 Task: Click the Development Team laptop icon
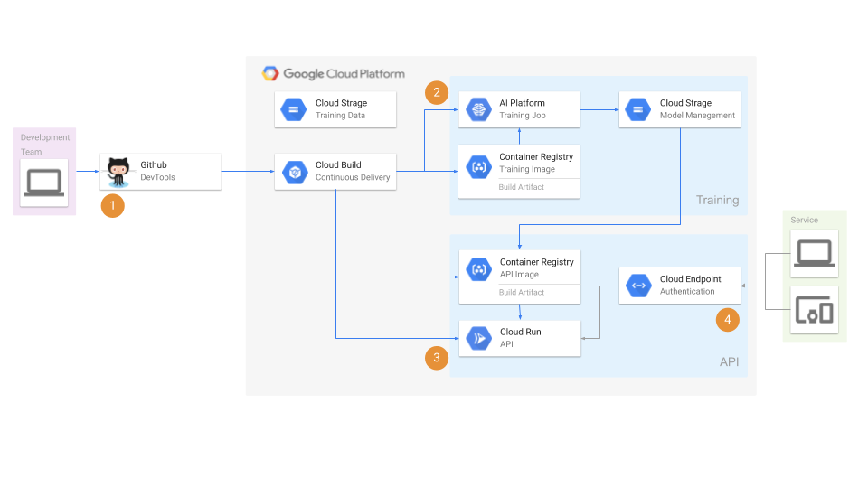44,183
